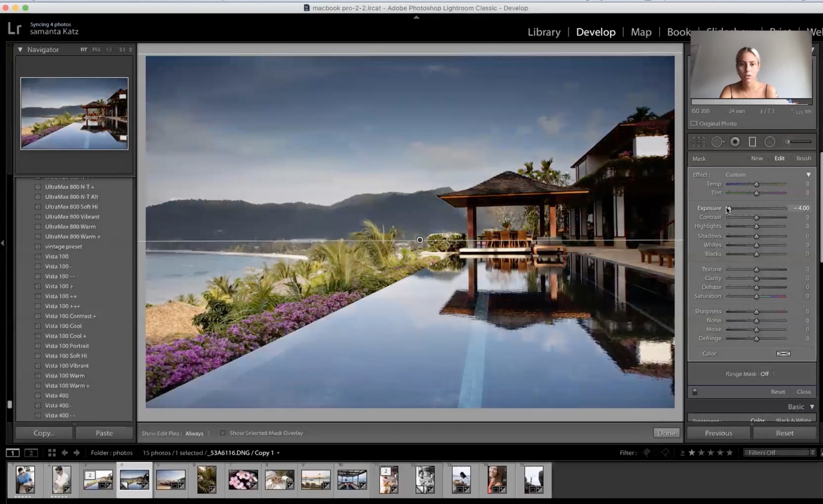Click the Previous button
The width and height of the screenshot is (823, 504).
pyautogui.click(x=718, y=433)
